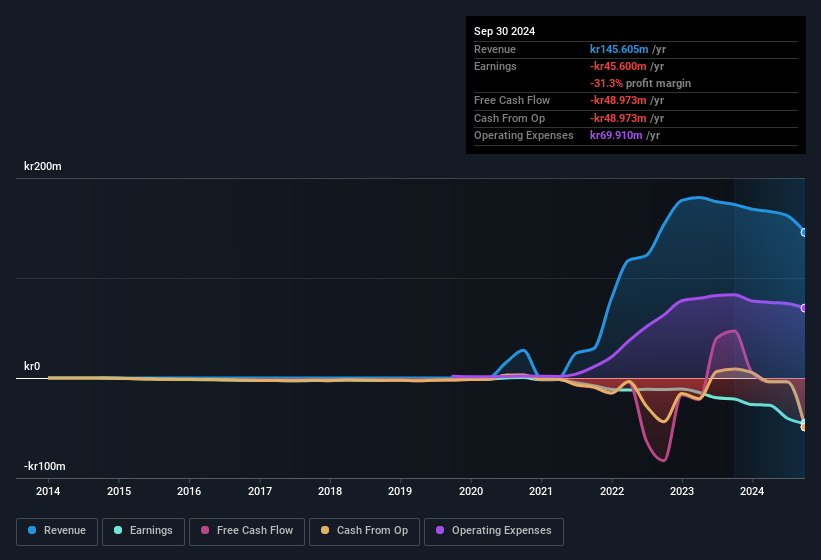Toggle the Earnings series legend button
Screen dimensions: 821x560
pyautogui.click(x=143, y=531)
